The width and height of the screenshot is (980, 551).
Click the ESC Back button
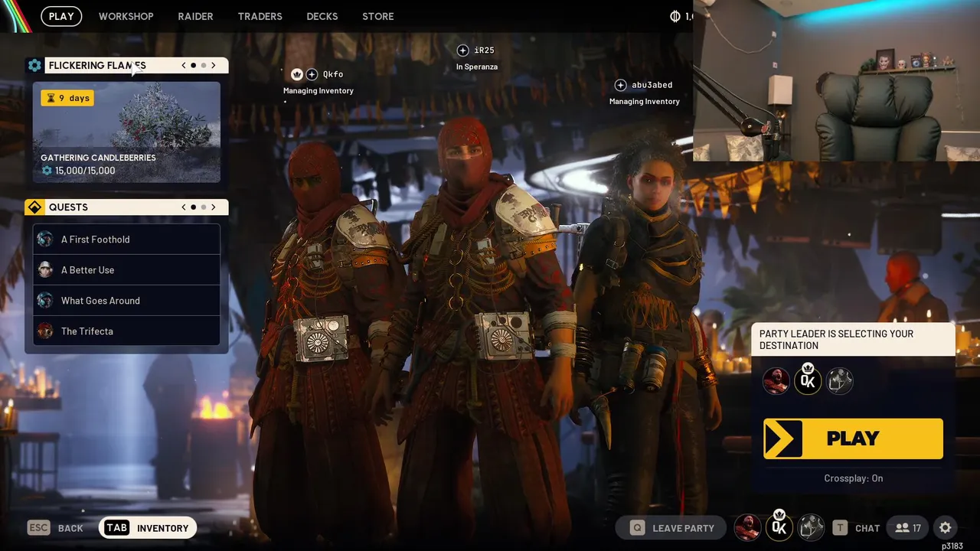55,528
